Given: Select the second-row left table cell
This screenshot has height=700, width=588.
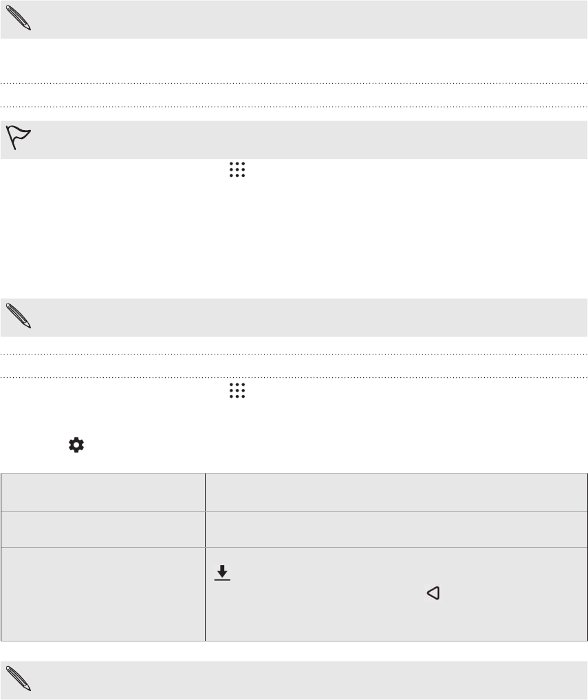Looking at the screenshot, I should [x=103, y=529].
